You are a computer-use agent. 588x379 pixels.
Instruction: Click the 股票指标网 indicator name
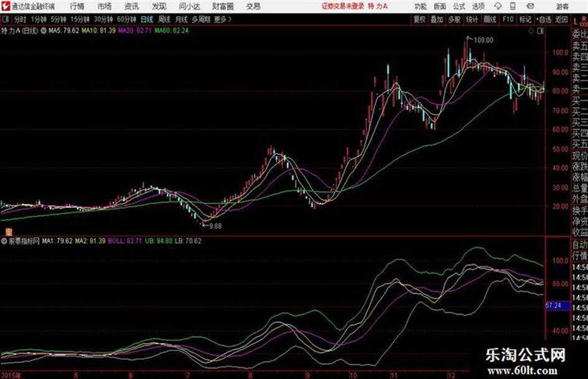coord(24,241)
